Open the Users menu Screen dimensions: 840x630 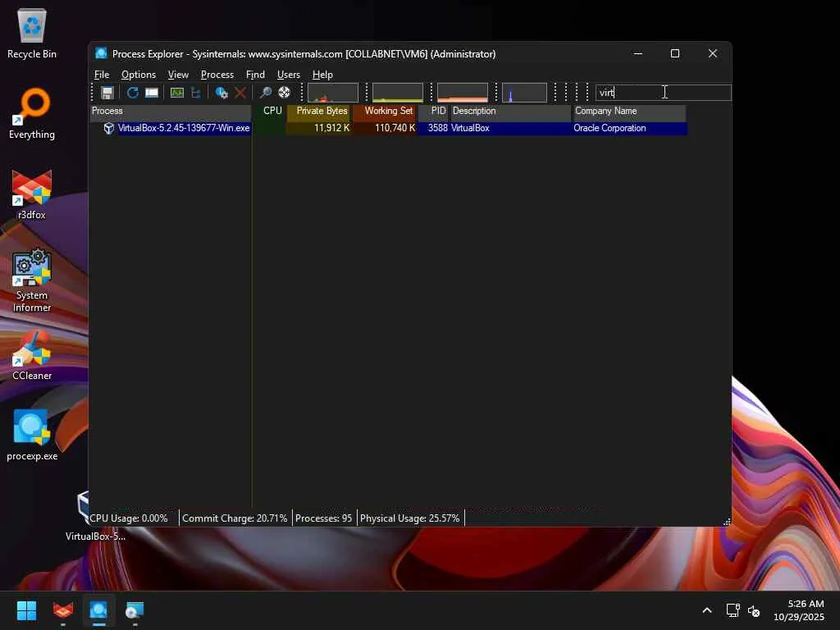click(288, 75)
